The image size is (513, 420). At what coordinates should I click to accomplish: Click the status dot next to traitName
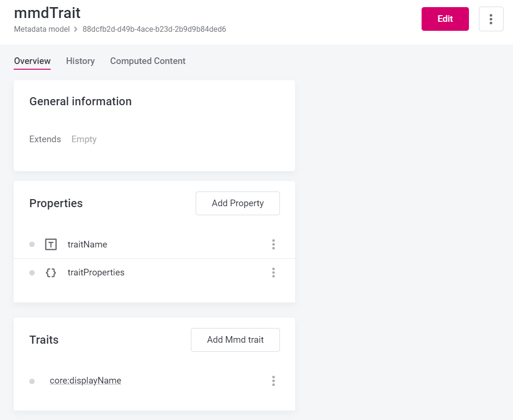[x=32, y=245]
